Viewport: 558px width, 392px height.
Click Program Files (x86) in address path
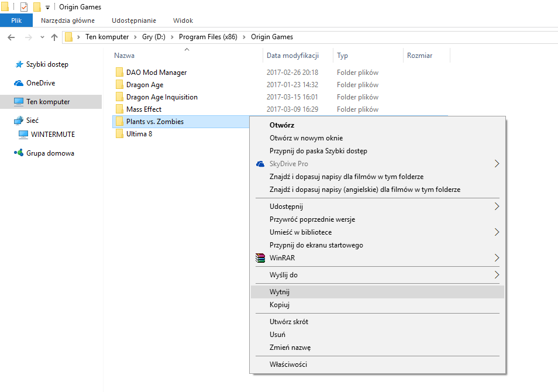coord(208,37)
